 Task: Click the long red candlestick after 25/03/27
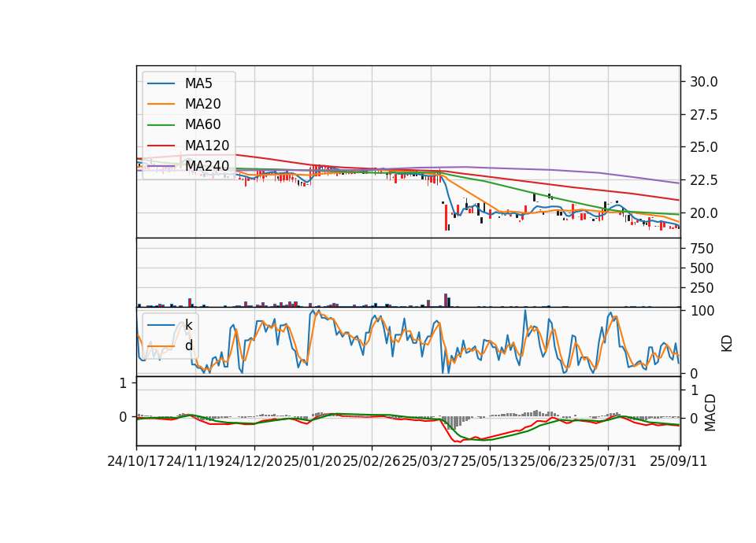(446, 217)
